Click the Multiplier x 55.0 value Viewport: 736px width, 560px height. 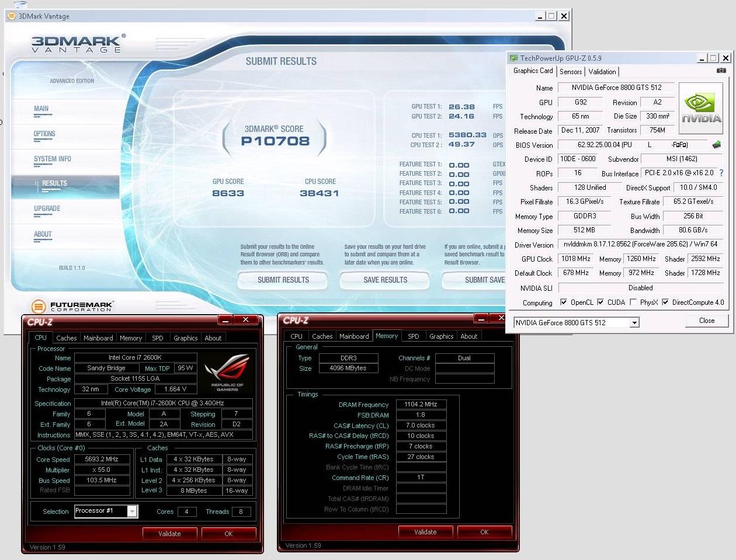(x=102, y=469)
